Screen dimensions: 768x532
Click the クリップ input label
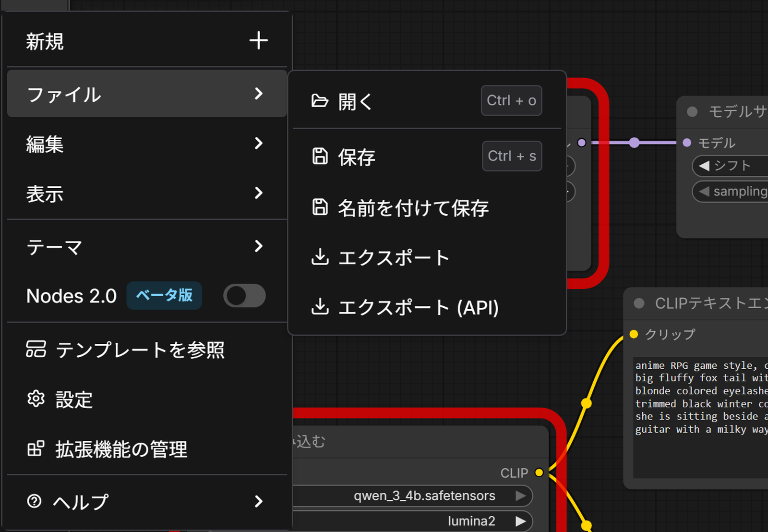[670, 334]
